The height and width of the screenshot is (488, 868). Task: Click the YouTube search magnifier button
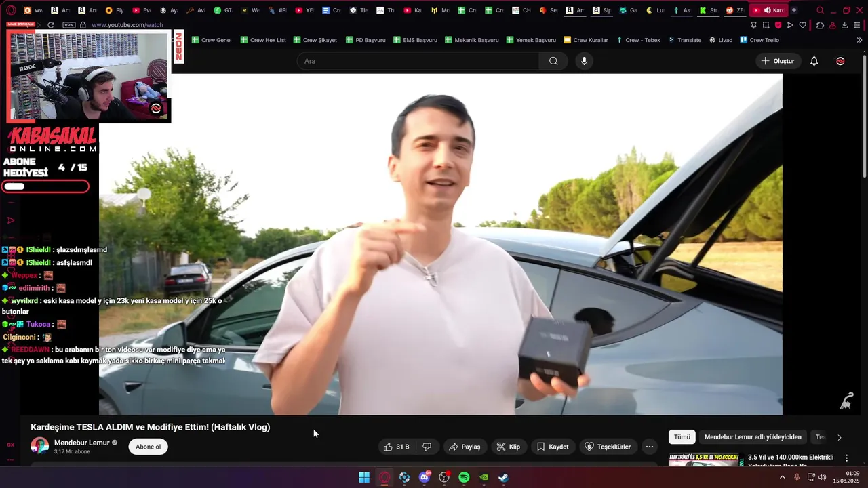(553, 61)
